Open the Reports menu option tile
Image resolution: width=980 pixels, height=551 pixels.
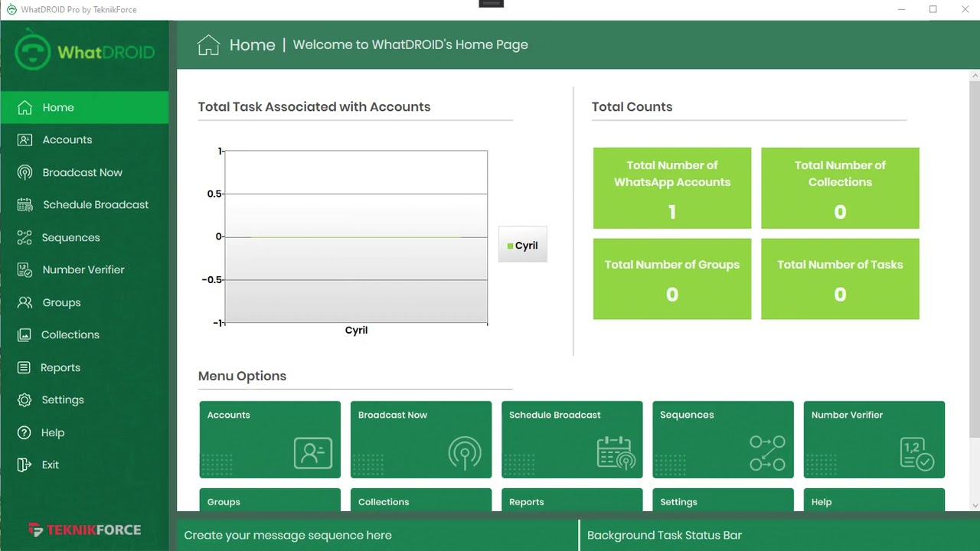pos(572,500)
